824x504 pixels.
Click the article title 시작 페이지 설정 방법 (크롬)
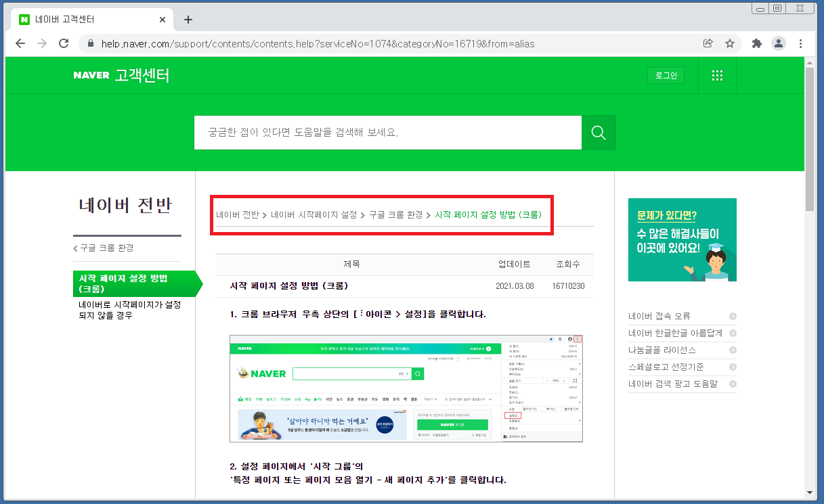point(289,285)
